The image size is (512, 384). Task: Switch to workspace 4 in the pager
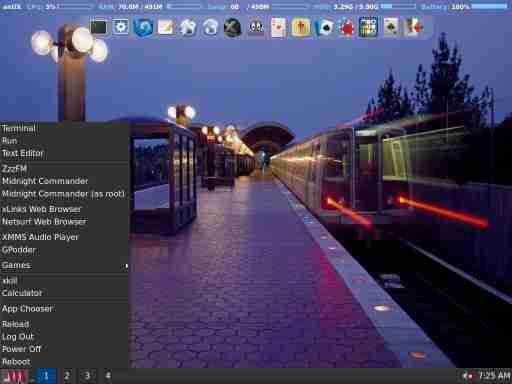coord(108,376)
